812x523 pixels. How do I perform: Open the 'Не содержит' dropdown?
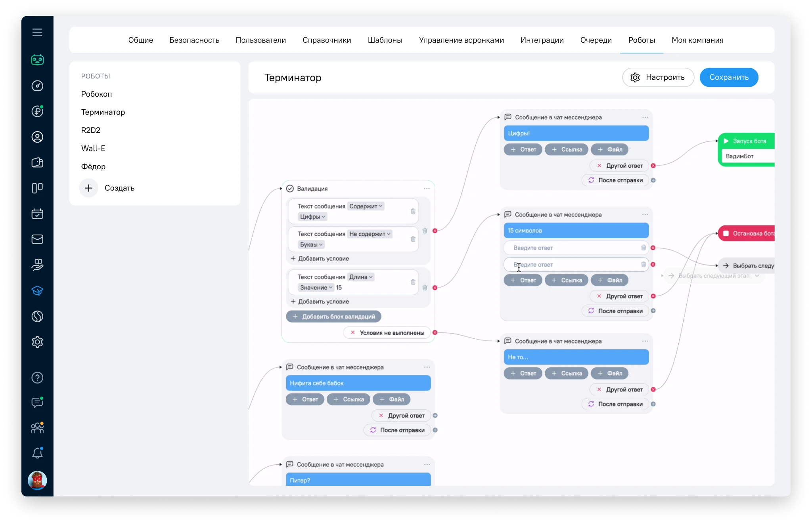370,234
